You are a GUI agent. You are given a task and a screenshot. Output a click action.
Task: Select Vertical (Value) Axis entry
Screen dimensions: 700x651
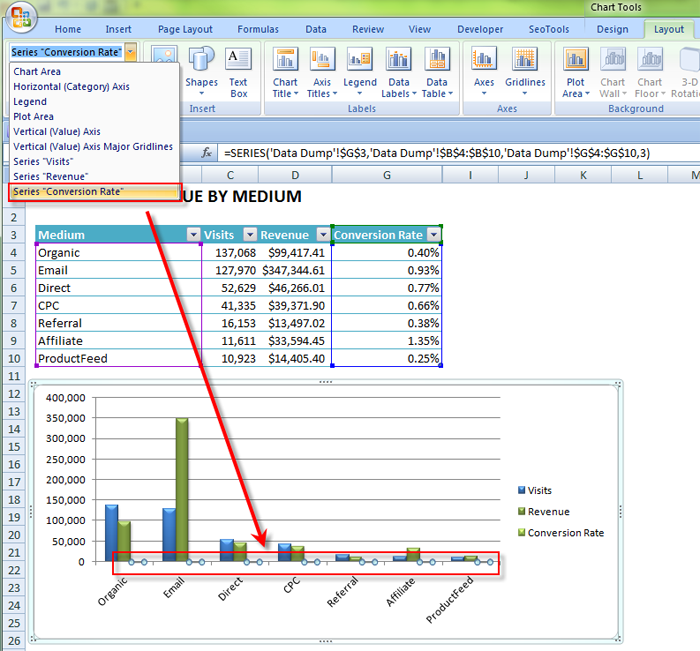95,132
